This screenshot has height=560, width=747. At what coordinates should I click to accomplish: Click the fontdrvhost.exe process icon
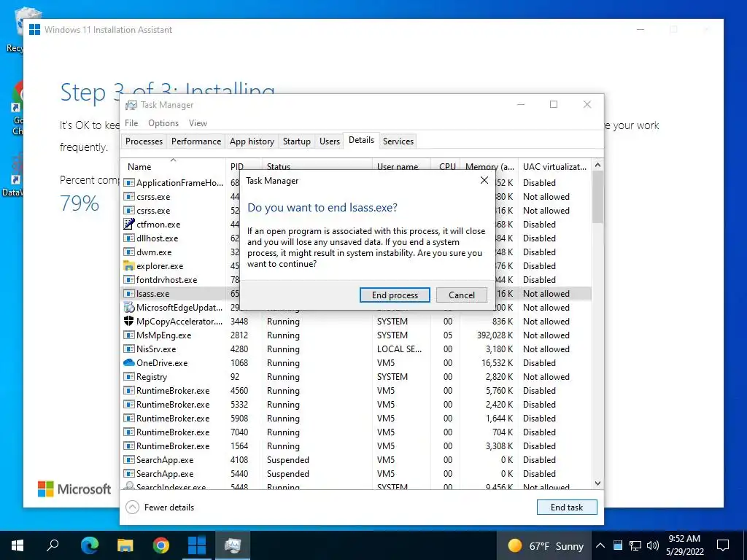tap(128, 279)
